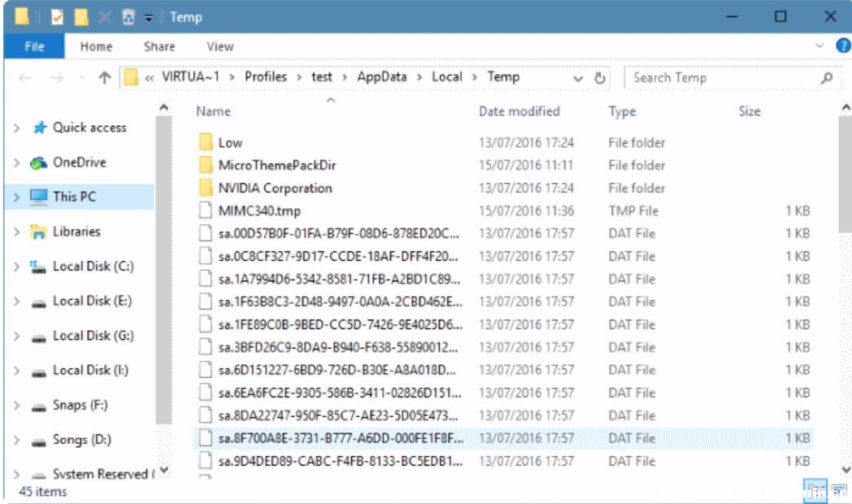Go up one folder level with the up arrow

(105, 78)
